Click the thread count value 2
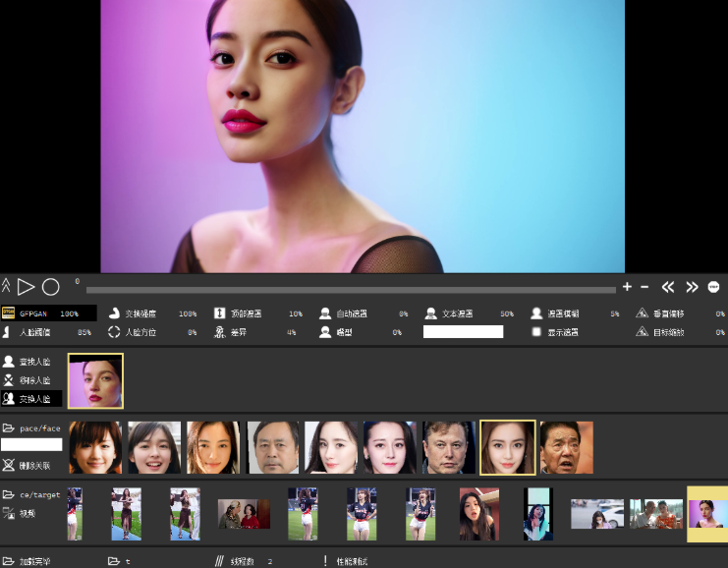Screen dimensions: 728x568 pyautogui.click(x=270, y=561)
